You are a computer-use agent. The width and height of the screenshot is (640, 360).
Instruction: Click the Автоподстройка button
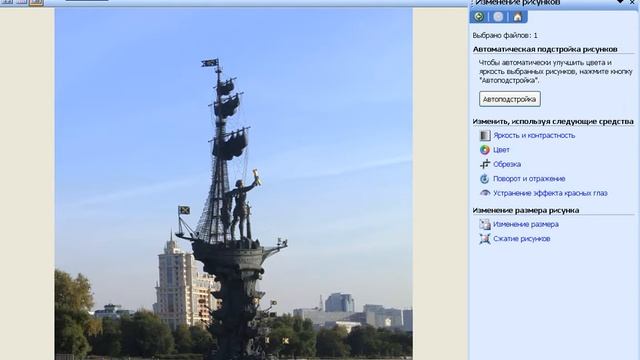510,99
